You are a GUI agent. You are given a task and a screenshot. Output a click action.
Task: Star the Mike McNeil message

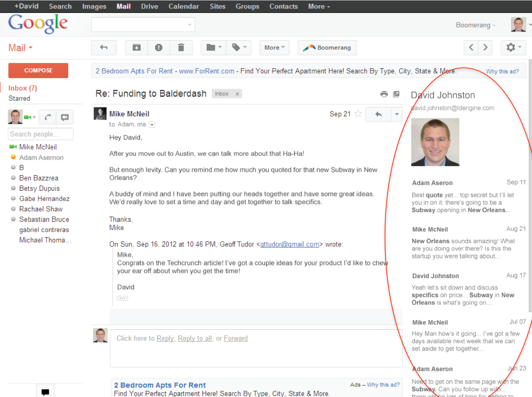(358, 114)
